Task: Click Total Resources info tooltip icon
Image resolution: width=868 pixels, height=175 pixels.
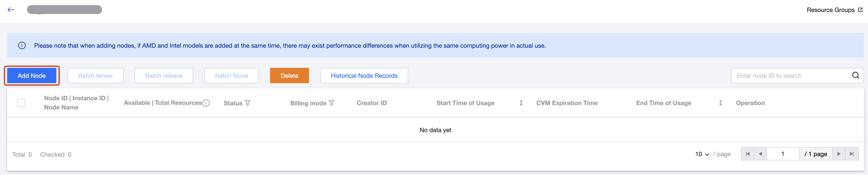Action: tap(206, 103)
